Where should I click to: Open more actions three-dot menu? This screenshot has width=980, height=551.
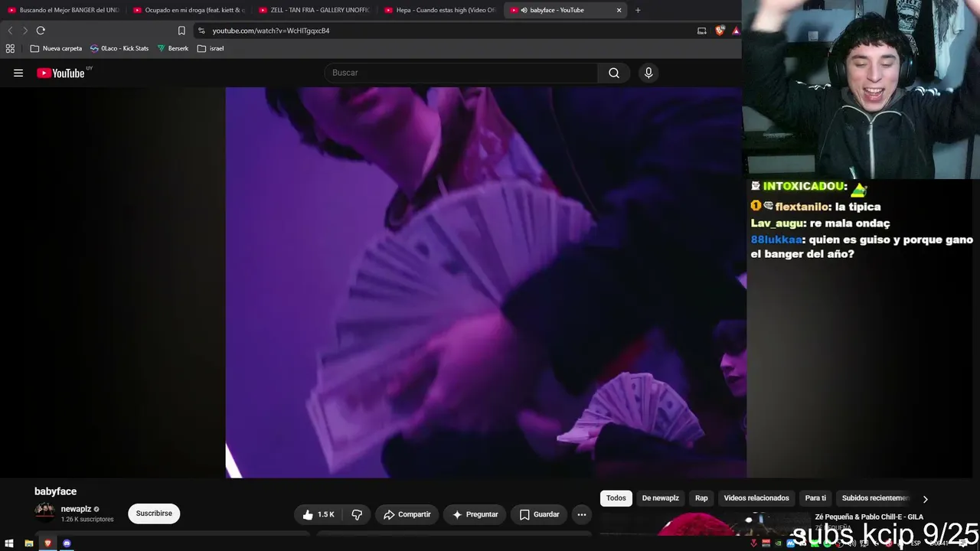point(582,514)
